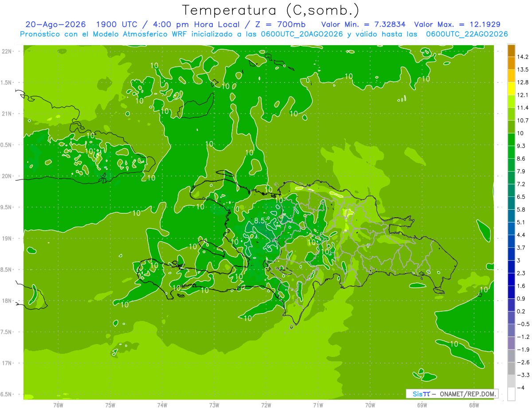Click the legend value '11.4'
The image size is (532, 411).
pyautogui.click(x=523, y=108)
